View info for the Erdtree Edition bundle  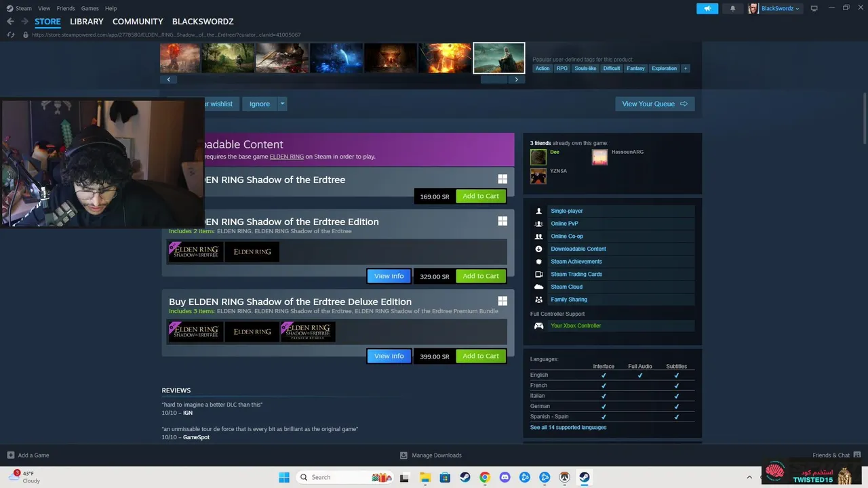389,276
